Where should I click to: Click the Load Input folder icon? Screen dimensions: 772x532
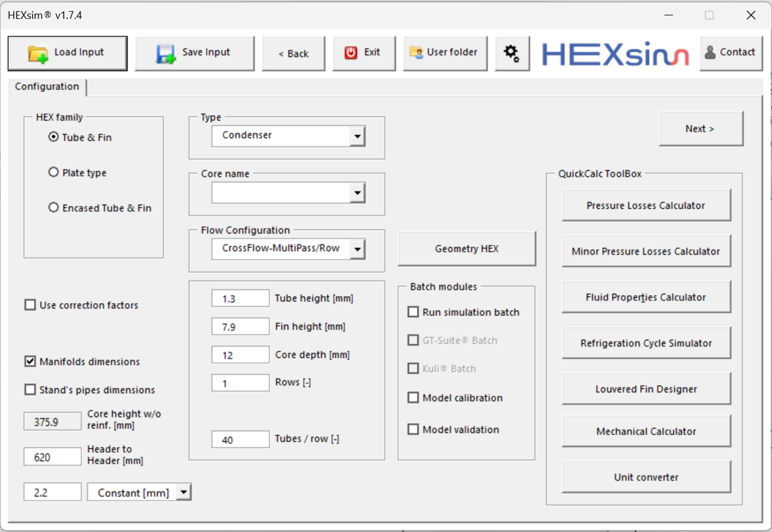(39, 53)
